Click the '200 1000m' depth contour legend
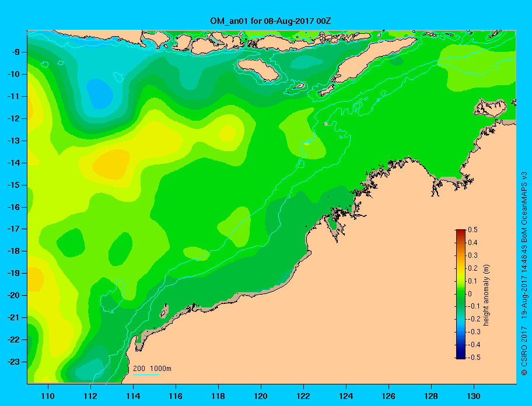The width and height of the screenshot is (532, 406). pyautogui.click(x=152, y=369)
